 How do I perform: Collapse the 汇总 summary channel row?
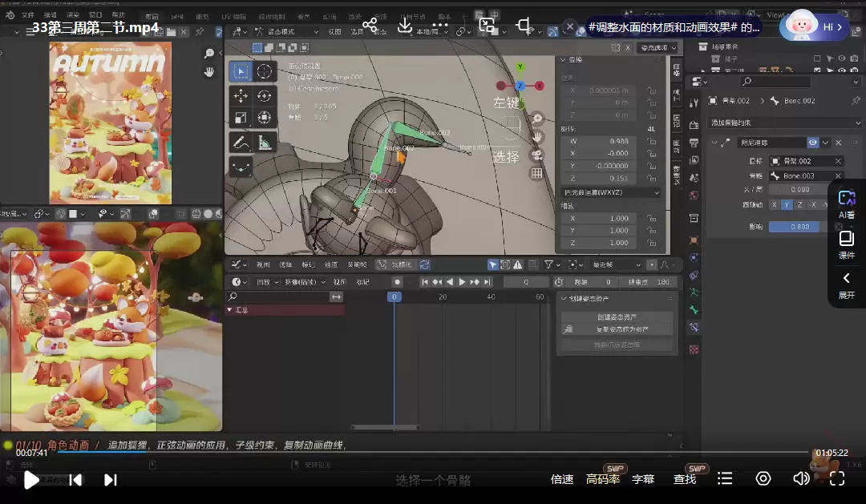pyautogui.click(x=229, y=310)
